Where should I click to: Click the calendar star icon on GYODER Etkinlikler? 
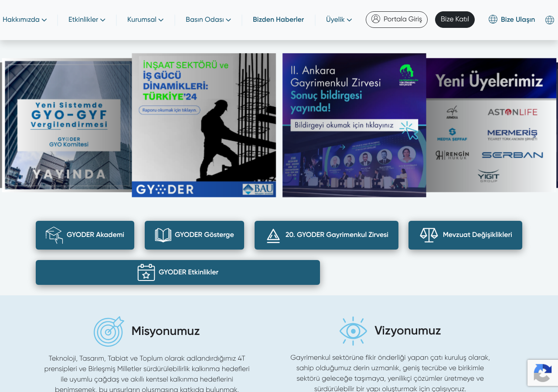pyautogui.click(x=146, y=272)
